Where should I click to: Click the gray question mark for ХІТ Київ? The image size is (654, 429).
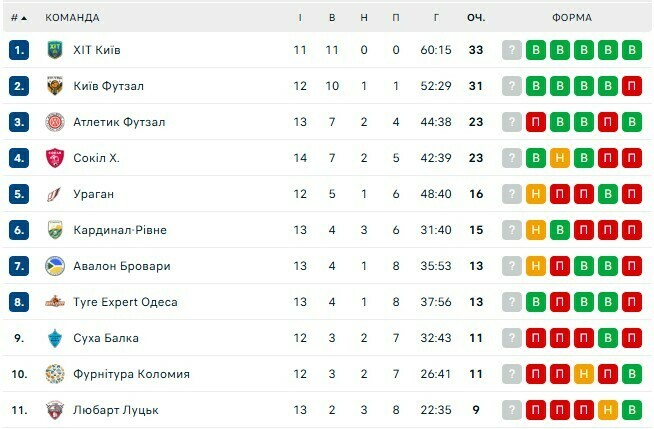point(512,50)
